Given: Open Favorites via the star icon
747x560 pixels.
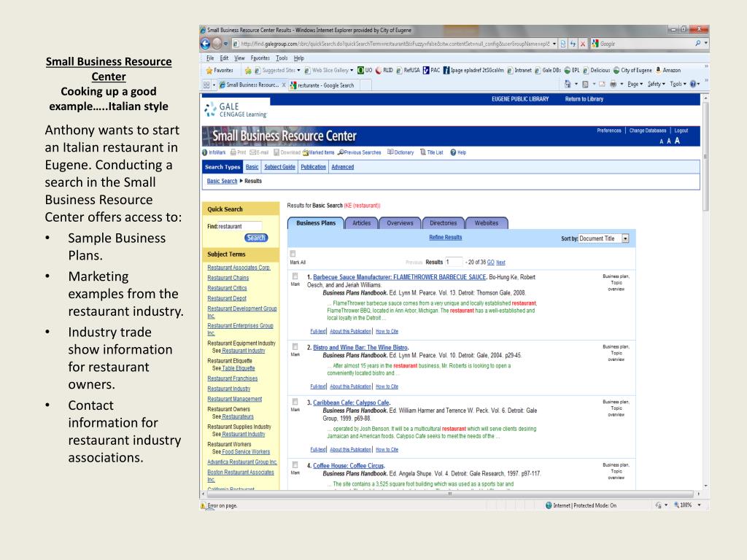Looking at the screenshot, I should click(209, 71).
